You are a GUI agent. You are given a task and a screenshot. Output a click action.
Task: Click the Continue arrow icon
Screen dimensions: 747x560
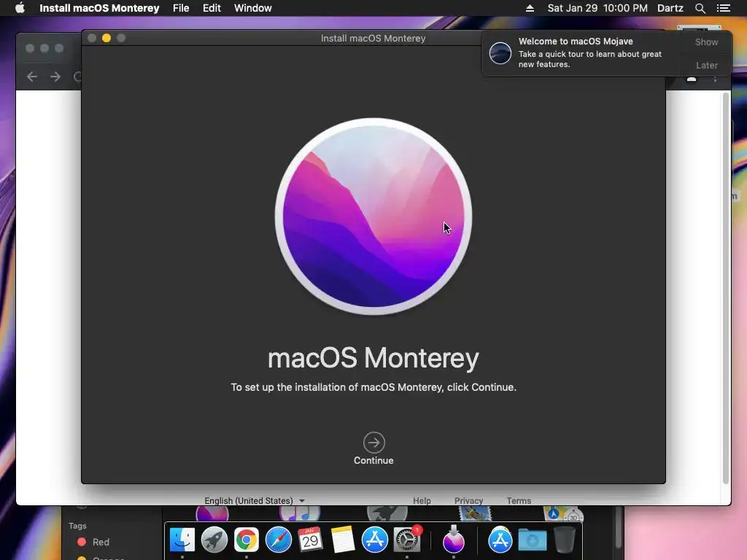(x=374, y=443)
